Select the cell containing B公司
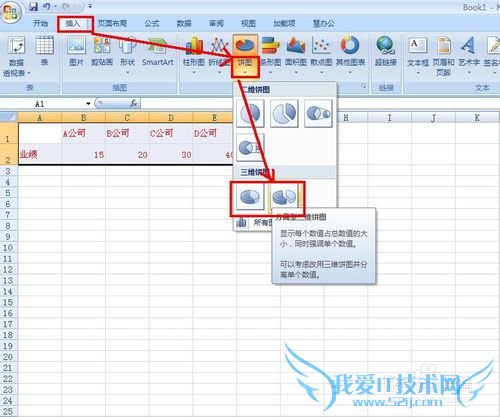 (127, 133)
